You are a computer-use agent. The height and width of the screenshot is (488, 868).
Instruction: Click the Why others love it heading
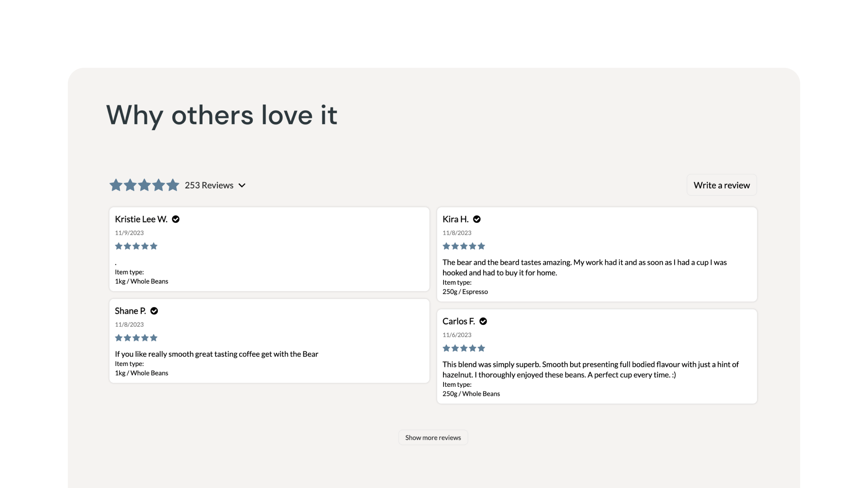pos(222,115)
